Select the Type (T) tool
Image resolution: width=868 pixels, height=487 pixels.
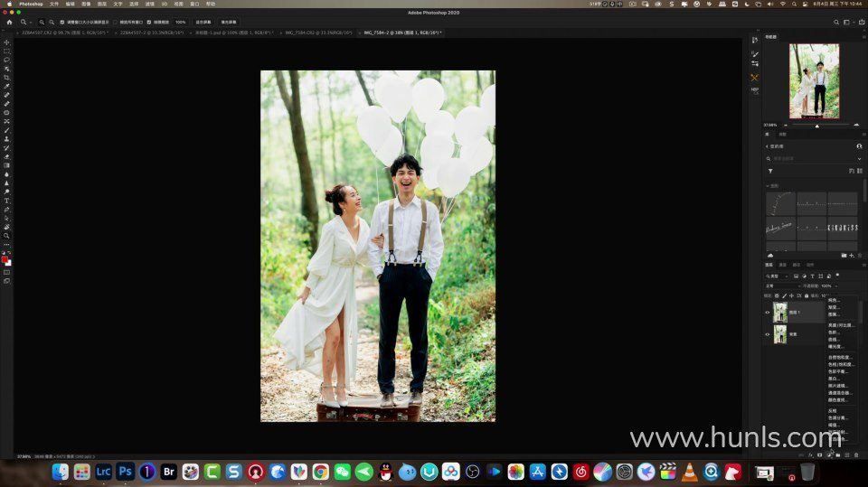6,201
